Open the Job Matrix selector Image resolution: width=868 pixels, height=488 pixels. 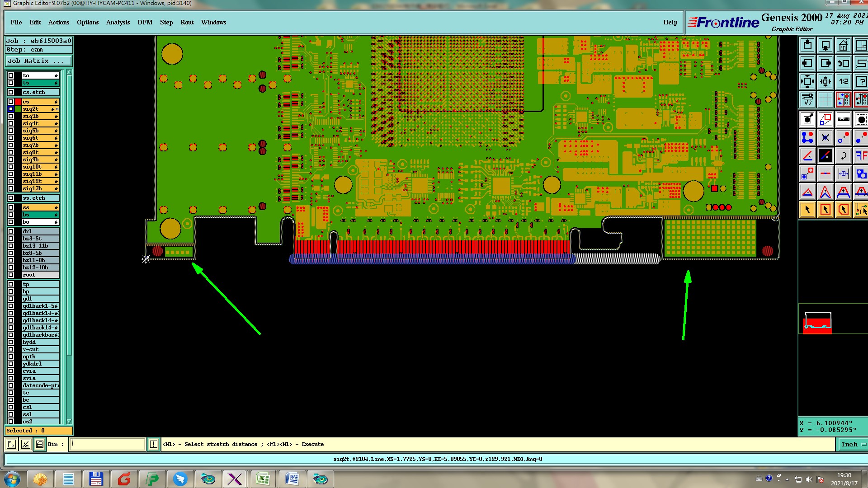pyautogui.click(x=38, y=61)
